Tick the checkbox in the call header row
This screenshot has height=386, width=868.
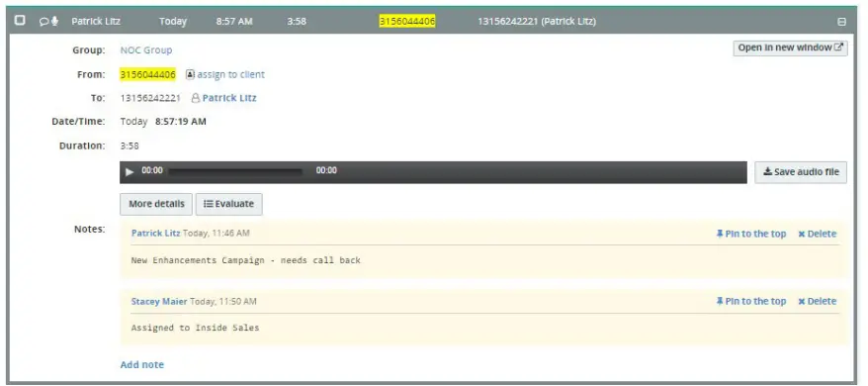[20, 21]
